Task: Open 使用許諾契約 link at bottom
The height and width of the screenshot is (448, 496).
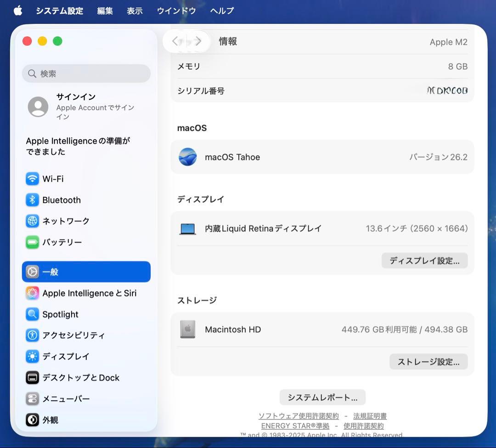Action: point(363,426)
